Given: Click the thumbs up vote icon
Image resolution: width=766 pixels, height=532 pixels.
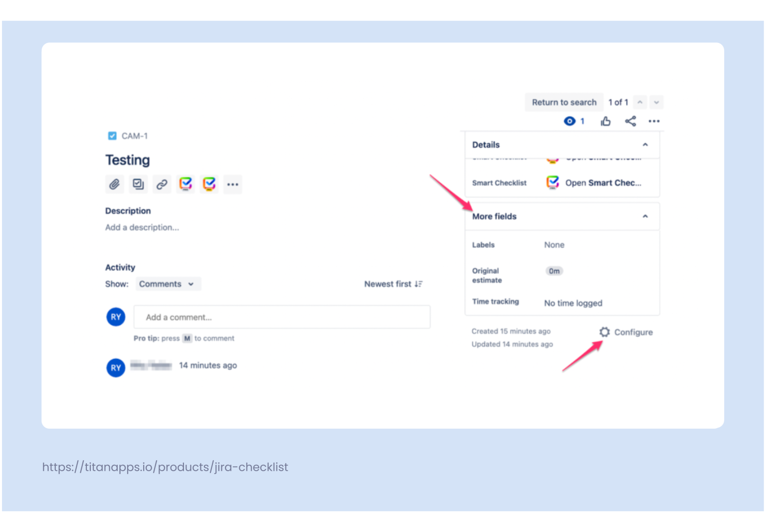Looking at the screenshot, I should point(605,121).
